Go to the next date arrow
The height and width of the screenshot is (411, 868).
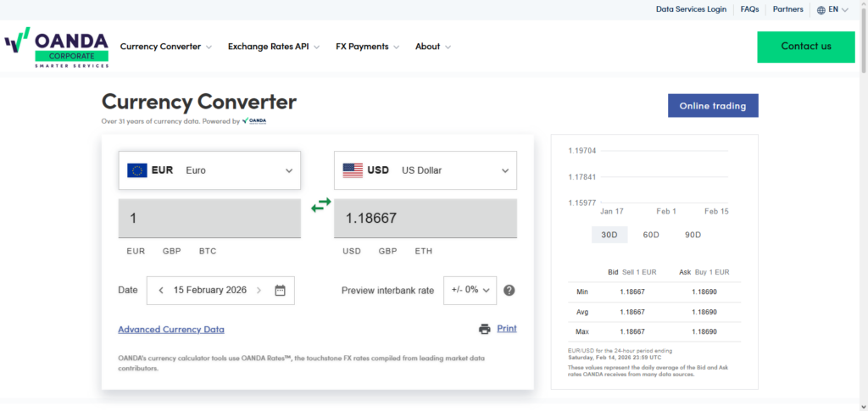click(x=259, y=290)
